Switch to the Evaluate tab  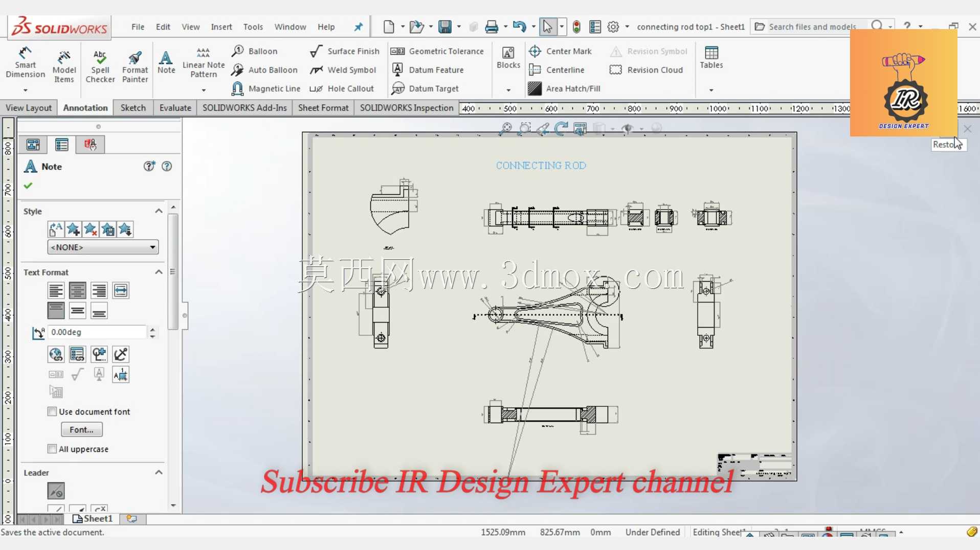[175, 108]
